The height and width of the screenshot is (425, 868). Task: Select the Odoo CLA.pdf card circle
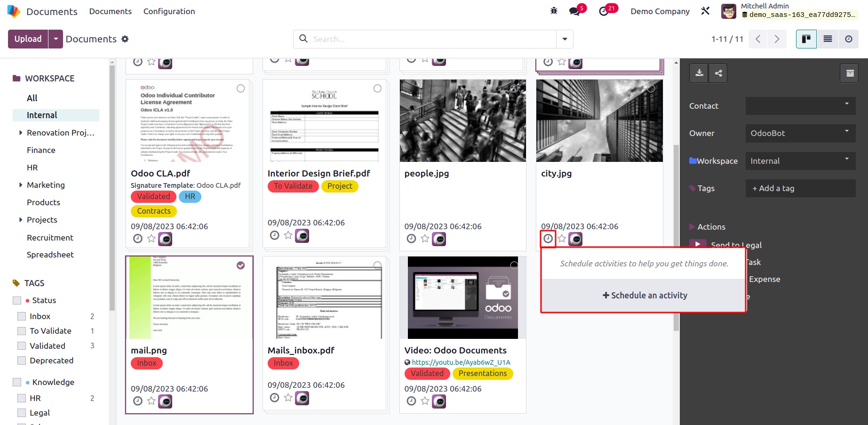click(x=240, y=88)
